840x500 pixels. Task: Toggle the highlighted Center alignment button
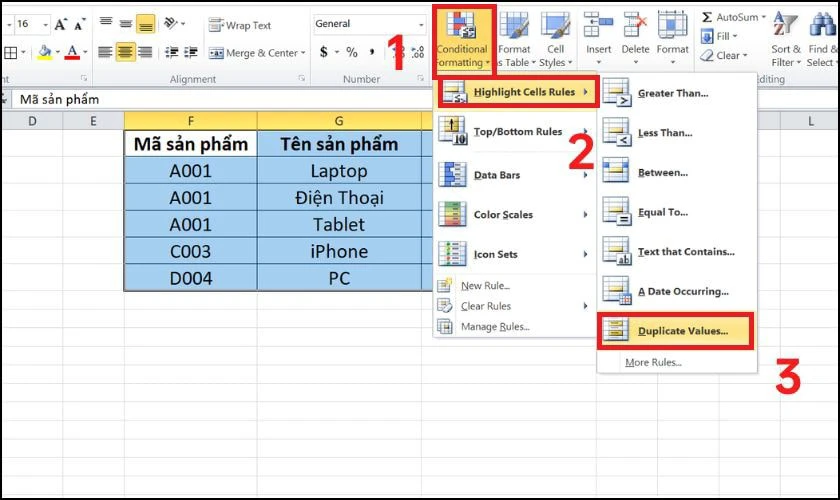tap(125, 52)
